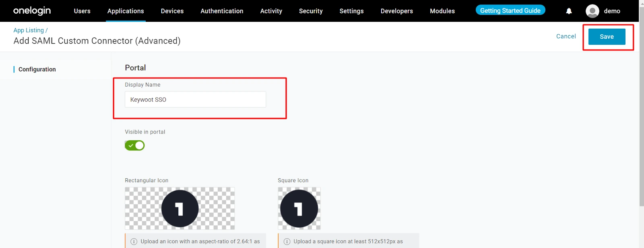Click the rectangular icon info symbol
644x248 pixels.
click(x=134, y=242)
